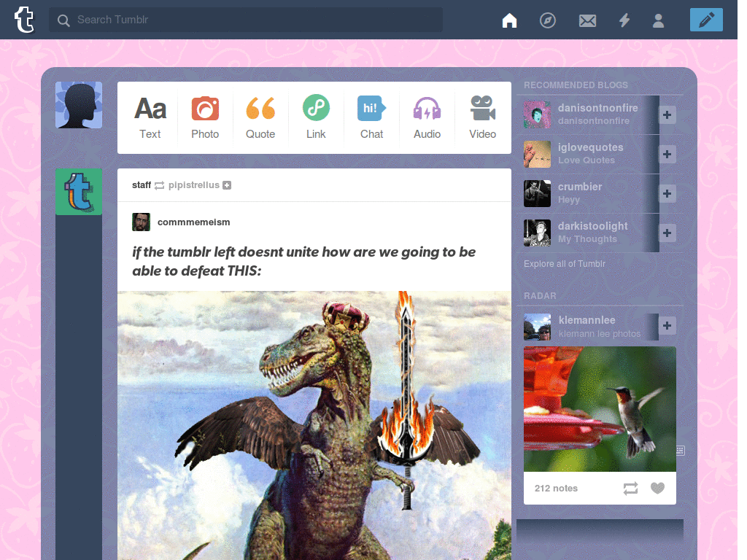The width and height of the screenshot is (747, 560).
Task: Follow danisontnonfire with plus button
Action: 667,114
